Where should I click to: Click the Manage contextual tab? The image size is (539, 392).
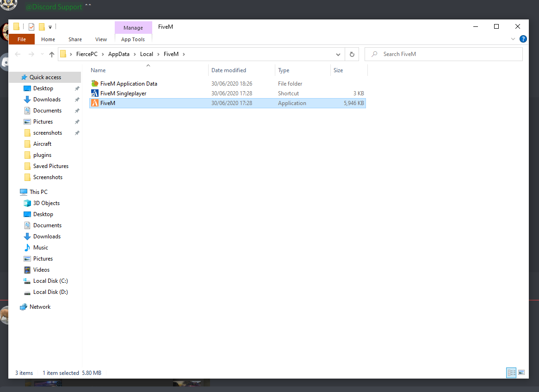click(133, 27)
